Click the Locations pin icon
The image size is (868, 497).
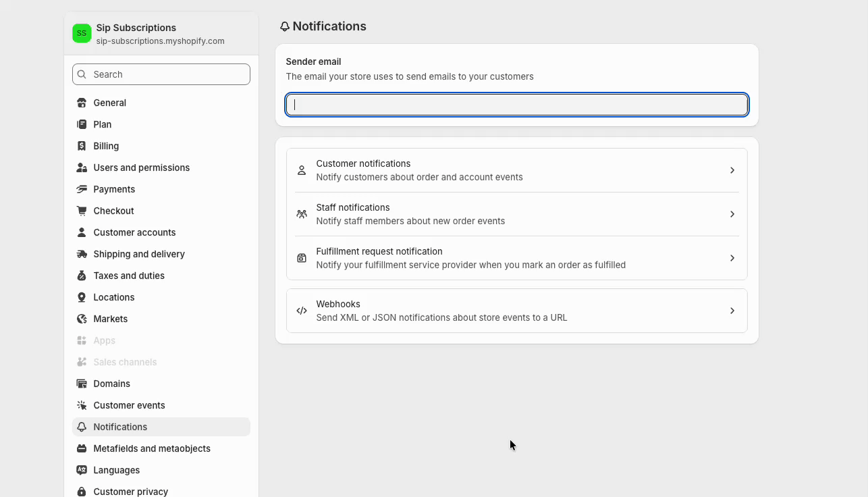[x=82, y=297]
